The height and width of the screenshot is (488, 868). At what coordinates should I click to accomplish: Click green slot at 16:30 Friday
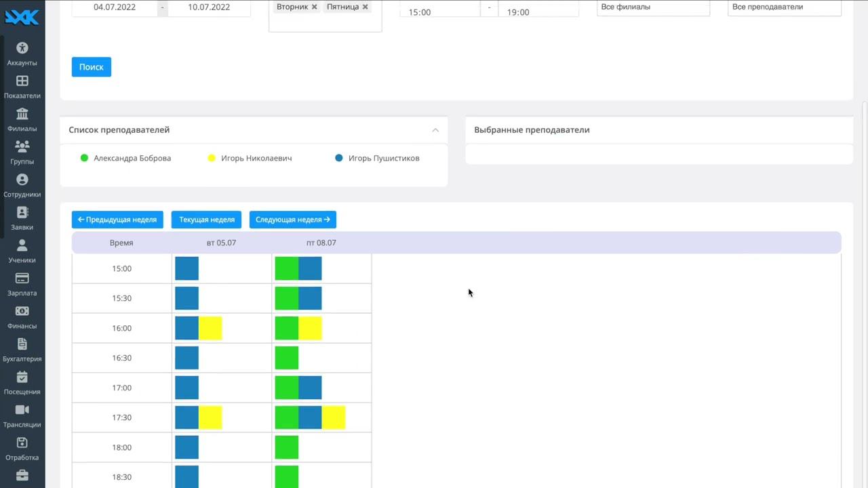(287, 358)
